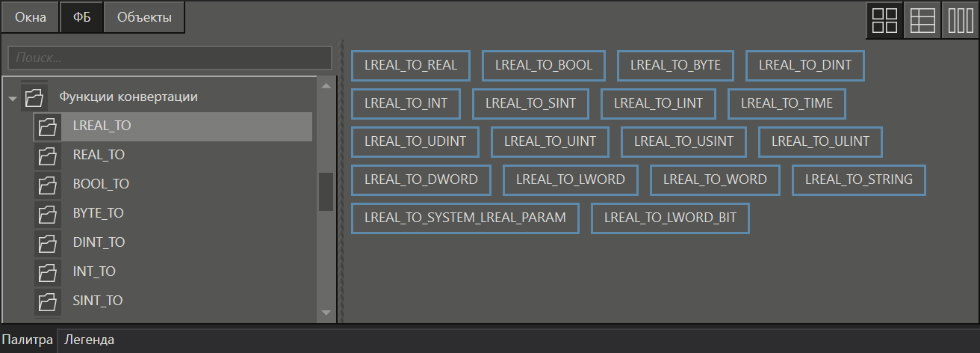Click the folder icon next to BYTE_TO
The image size is (980, 353).
(47, 214)
